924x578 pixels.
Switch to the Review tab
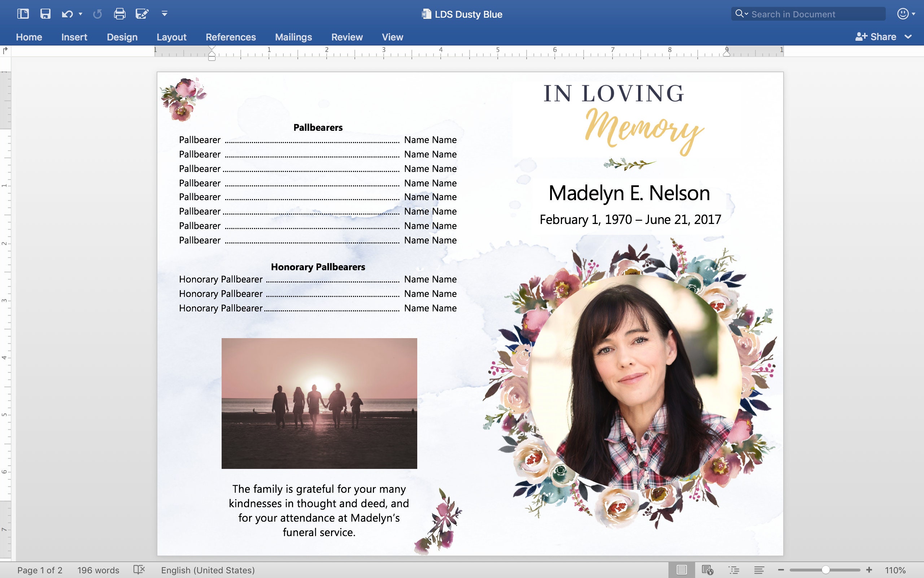(x=347, y=37)
